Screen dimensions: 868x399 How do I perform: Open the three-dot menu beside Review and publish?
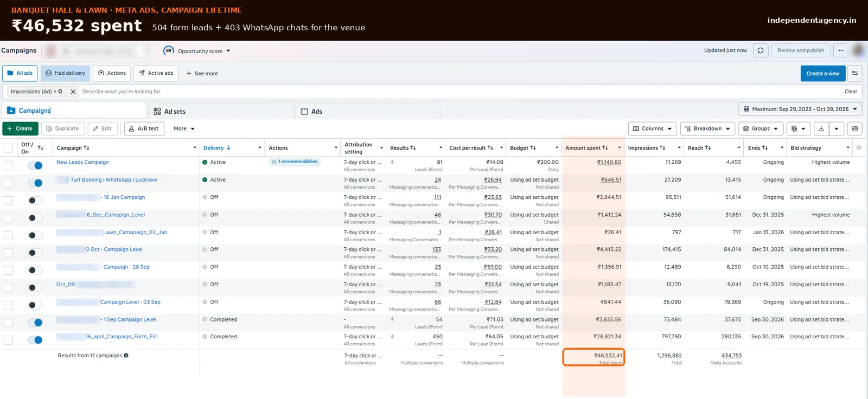841,50
